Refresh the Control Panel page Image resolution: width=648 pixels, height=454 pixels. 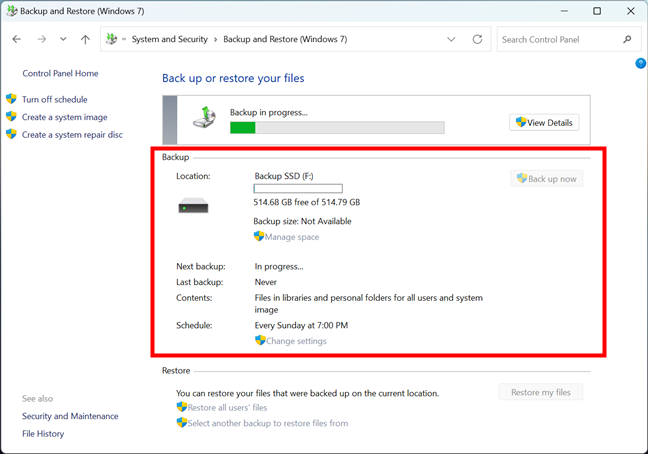pyautogui.click(x=477, y=39)
